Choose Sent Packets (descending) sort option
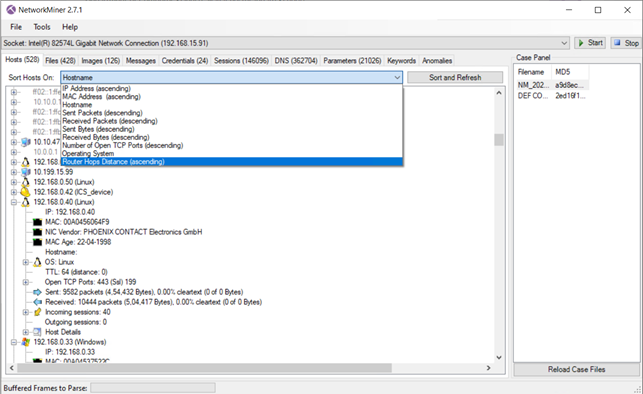The width and height of the screenshot is (643, 394). (x=232, y=113)
